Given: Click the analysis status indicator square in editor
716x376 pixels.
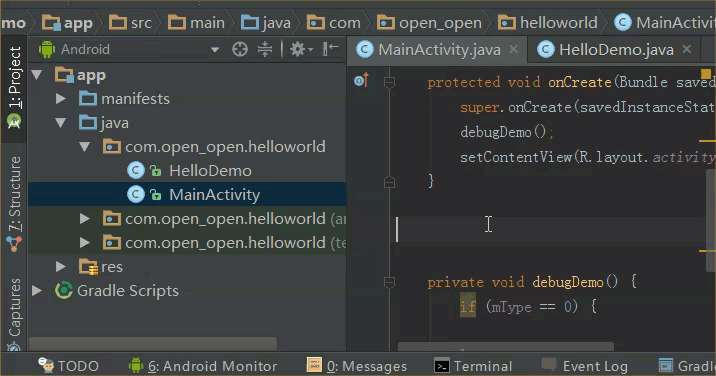Looking at the screenshot, I should 705,74.
